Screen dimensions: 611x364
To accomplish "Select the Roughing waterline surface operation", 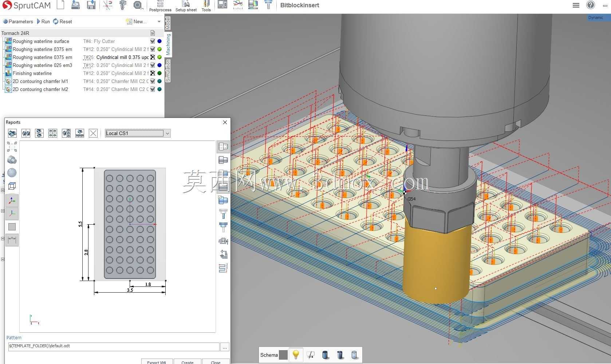I will pyautogui.click(x=41, y=41).
